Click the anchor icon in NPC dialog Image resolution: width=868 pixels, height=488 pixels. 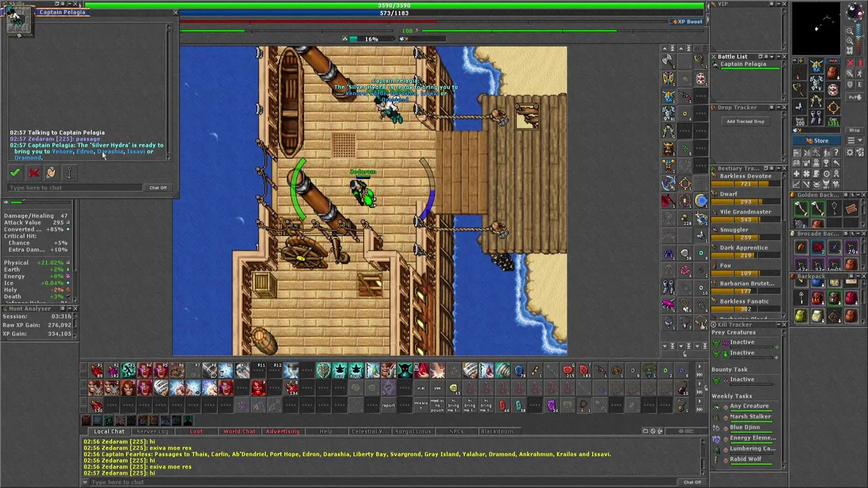68,173
